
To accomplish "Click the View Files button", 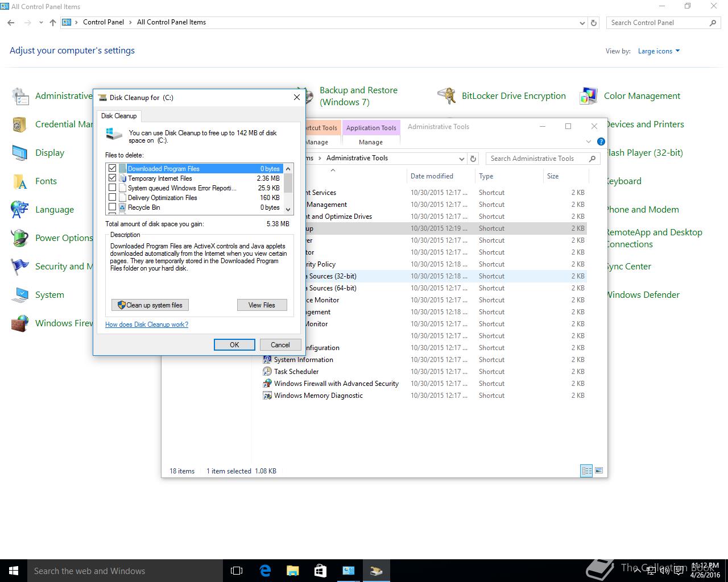I will tap(262, 305).
